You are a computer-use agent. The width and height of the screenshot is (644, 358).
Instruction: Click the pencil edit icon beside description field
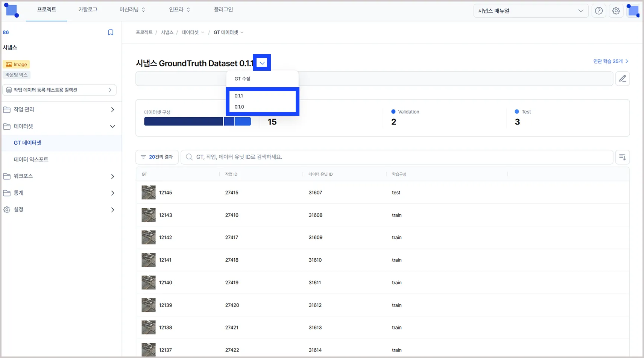pyautogui.click(x=623, y=79)
